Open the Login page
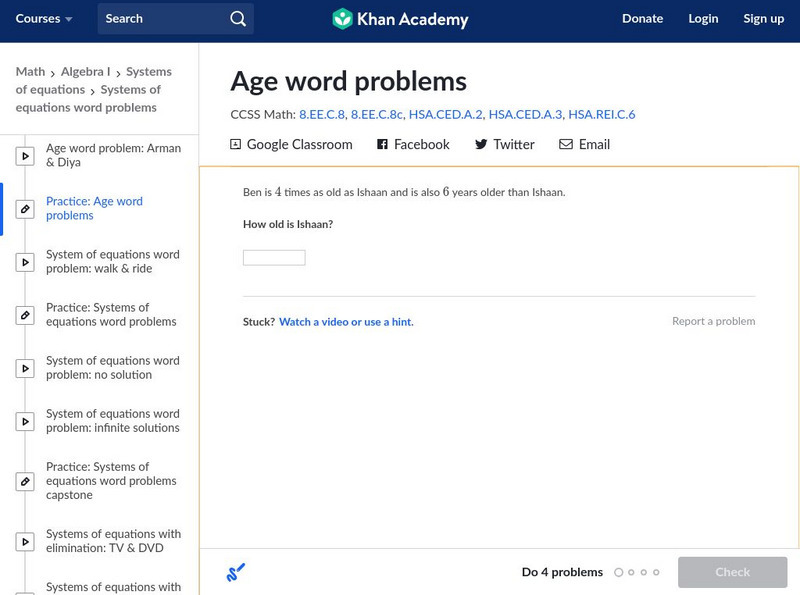The width and height of the screenshot is (800, 595). pos(703,19)
